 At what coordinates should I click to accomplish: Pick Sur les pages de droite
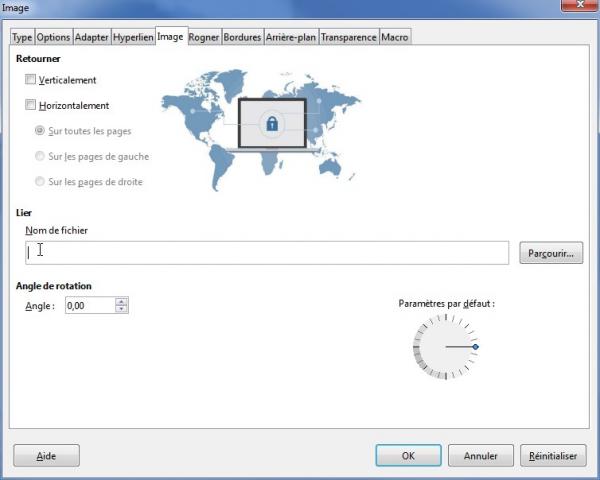(40, 182)
